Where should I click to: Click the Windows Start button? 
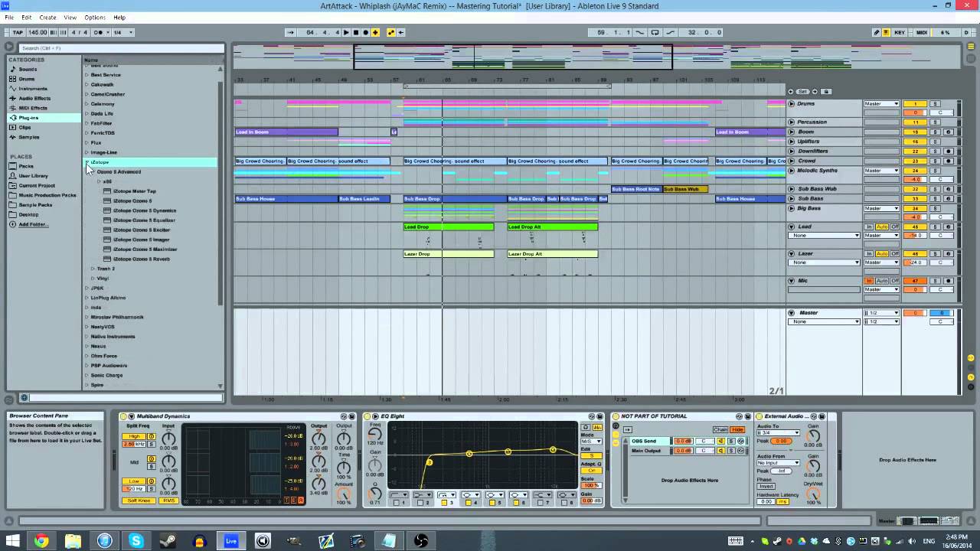pyautogui.click(x=11, y=541)
